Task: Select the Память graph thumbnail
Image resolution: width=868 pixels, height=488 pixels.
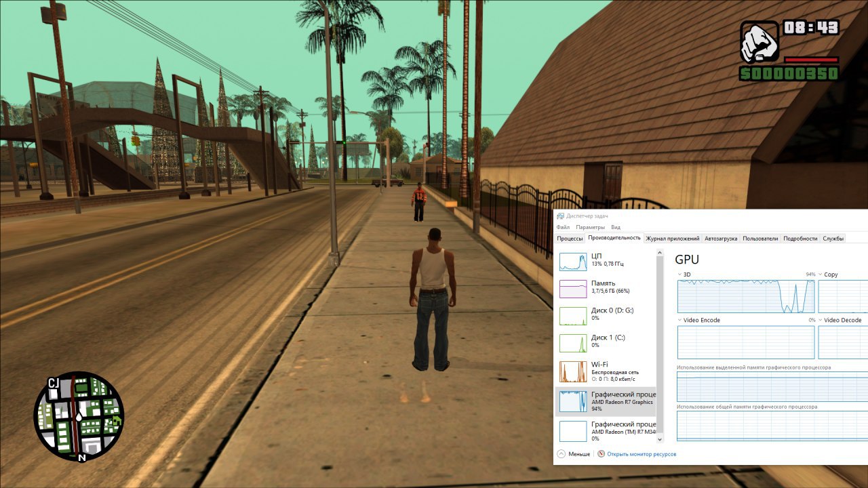Action: 573,289
